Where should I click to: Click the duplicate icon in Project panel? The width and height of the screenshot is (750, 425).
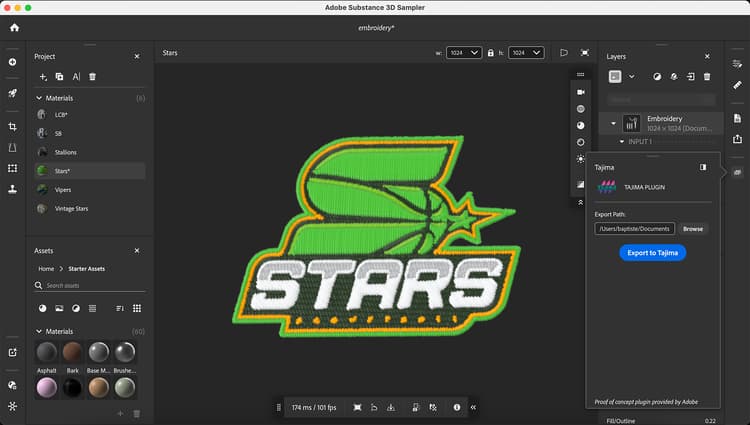click(x=59, y=77)
